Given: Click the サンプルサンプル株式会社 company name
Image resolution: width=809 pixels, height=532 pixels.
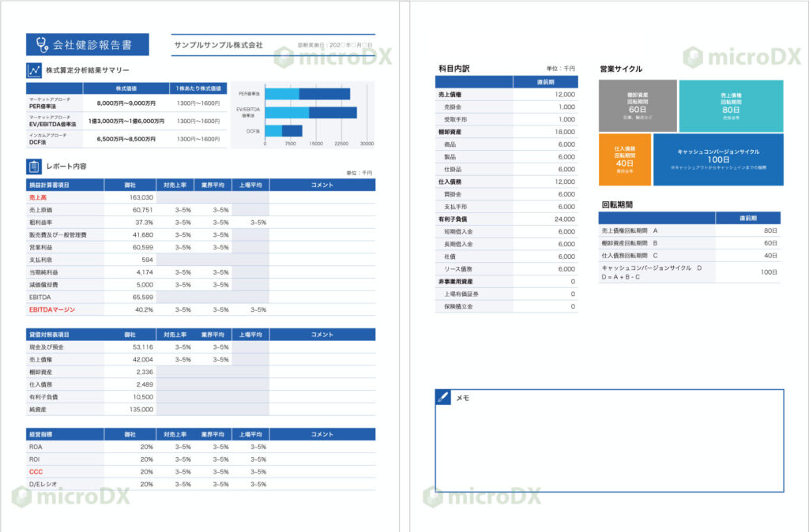Looking at the screenshot, I should pyautogui.click(x=219, y=45).
